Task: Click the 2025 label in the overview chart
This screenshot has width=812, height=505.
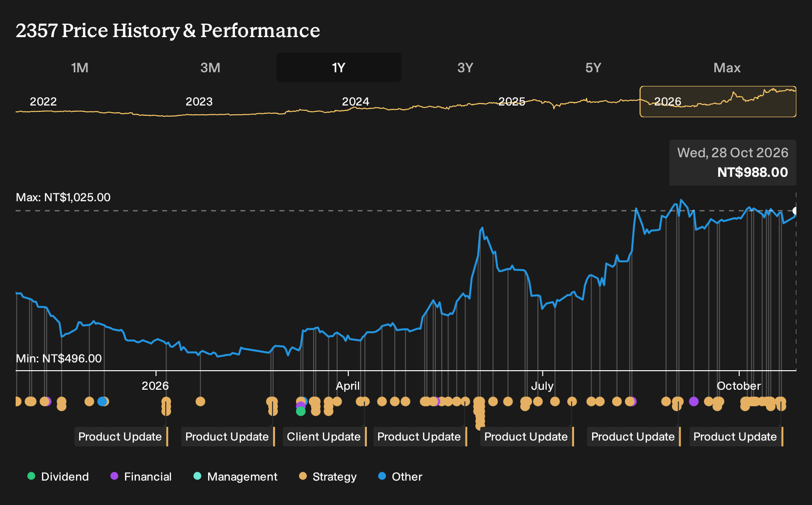Action: coord(512,102)
